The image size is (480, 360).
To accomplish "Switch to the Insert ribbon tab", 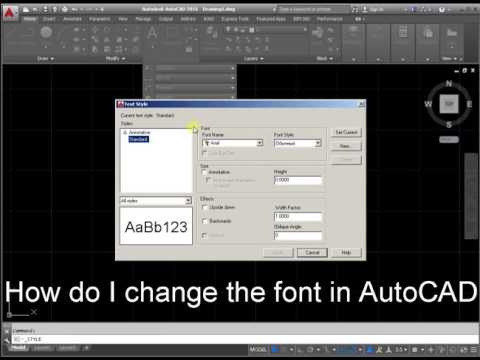I will tap(49, 19).
